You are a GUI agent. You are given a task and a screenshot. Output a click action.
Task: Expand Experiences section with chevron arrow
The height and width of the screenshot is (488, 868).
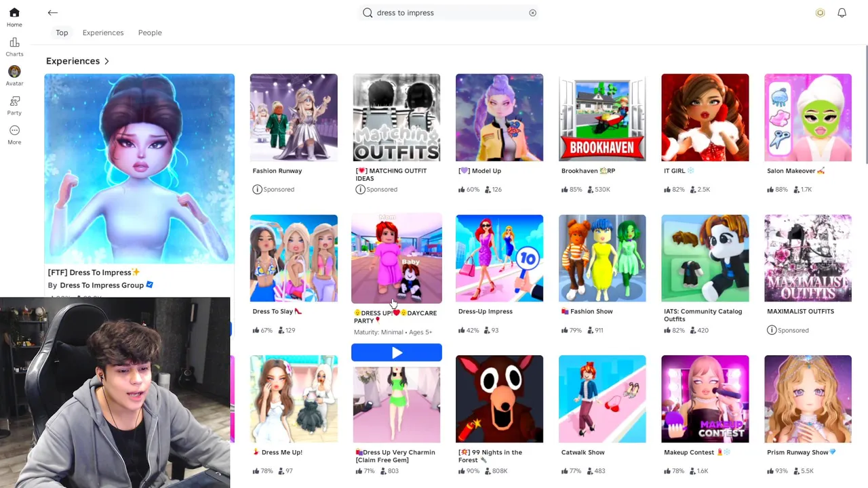(x=106, y=61)
